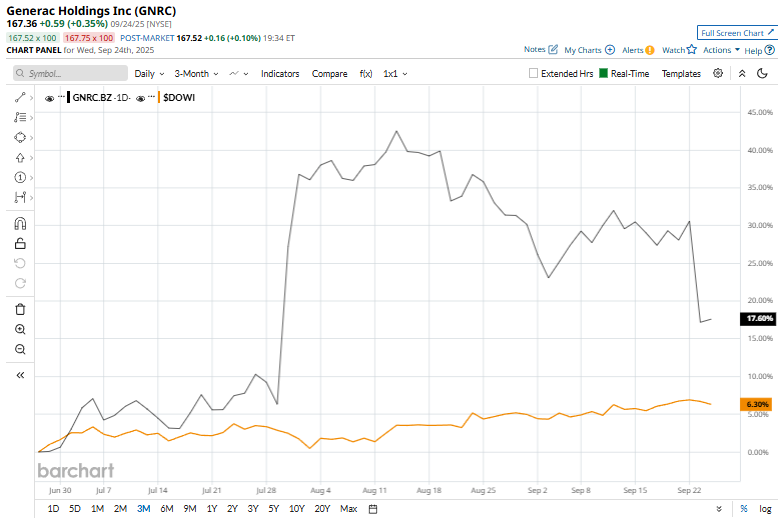Open the Daily interval dropdown
The width and height of the screenshot is (778, 521).
[149, 73]
